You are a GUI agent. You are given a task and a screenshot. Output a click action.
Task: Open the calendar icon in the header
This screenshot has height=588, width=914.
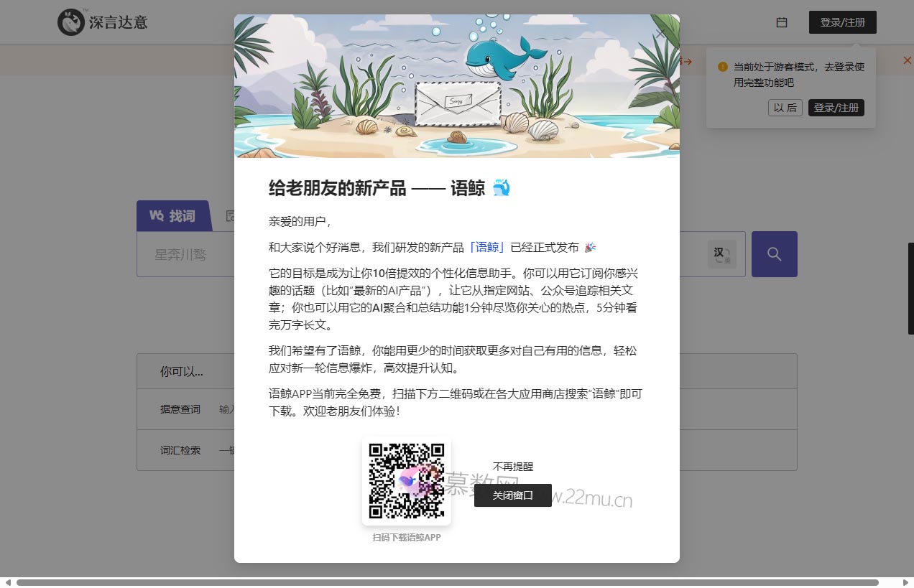tap(782, 22)
